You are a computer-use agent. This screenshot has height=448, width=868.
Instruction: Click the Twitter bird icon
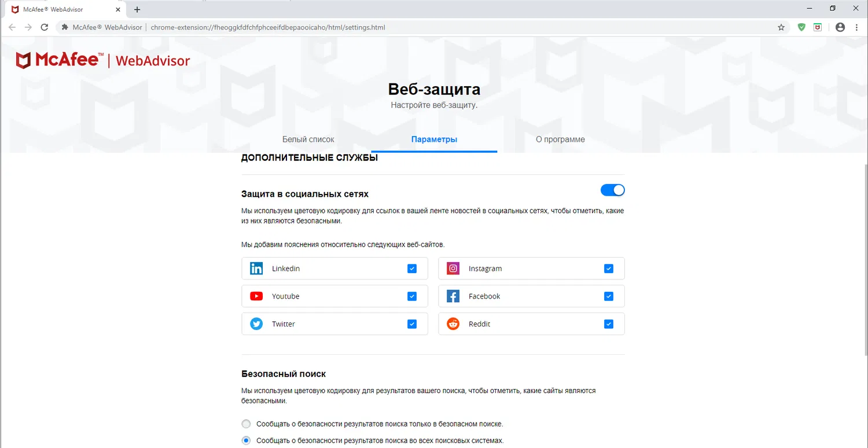[x=256, y=324]
